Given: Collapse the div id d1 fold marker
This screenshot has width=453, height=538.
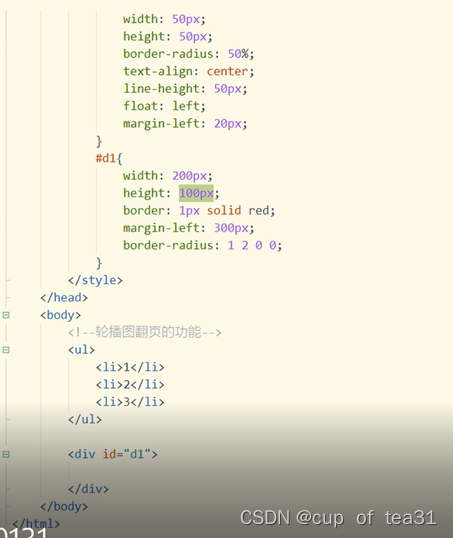Looking at the screenshot, I should pos(6,454).
